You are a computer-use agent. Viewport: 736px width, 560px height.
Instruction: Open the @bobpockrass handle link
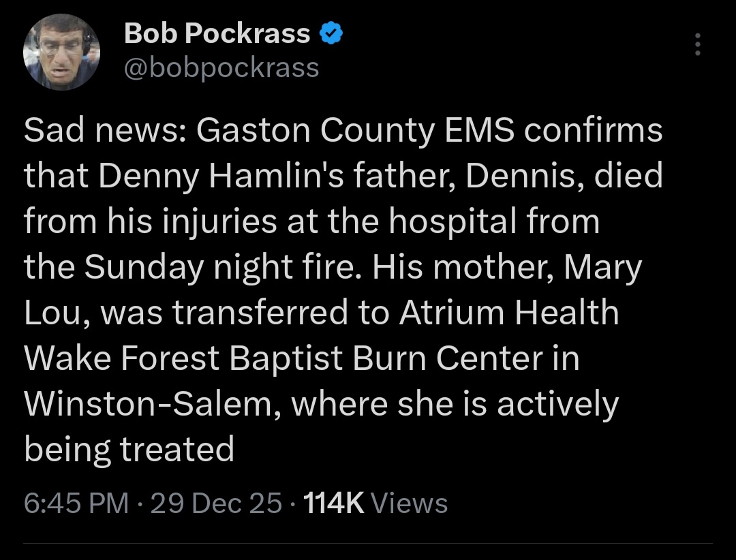221,67
